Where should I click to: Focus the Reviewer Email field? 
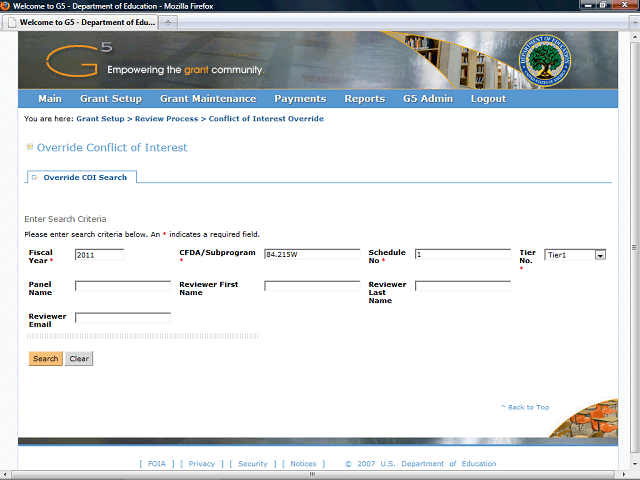point(123,318)
